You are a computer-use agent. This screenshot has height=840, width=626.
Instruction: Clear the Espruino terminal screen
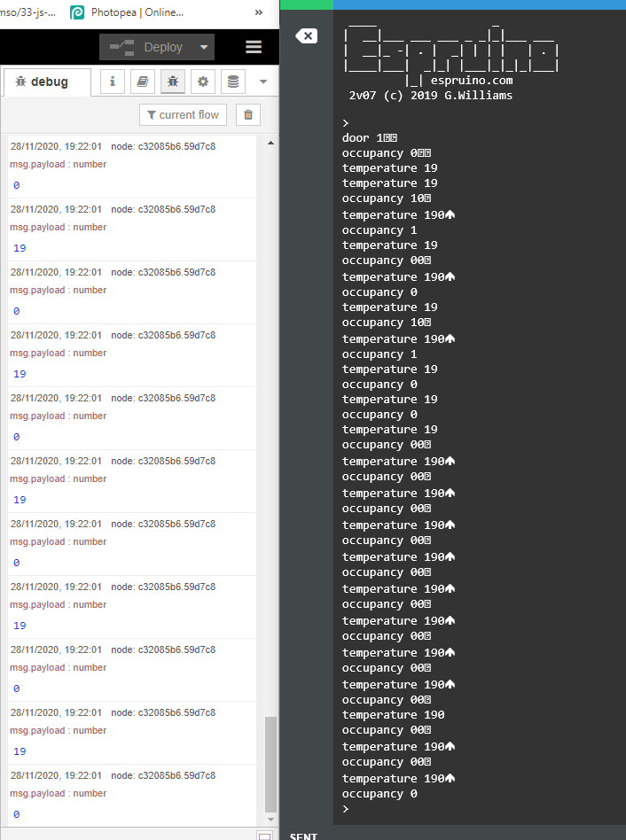click(x=306, y=36)
